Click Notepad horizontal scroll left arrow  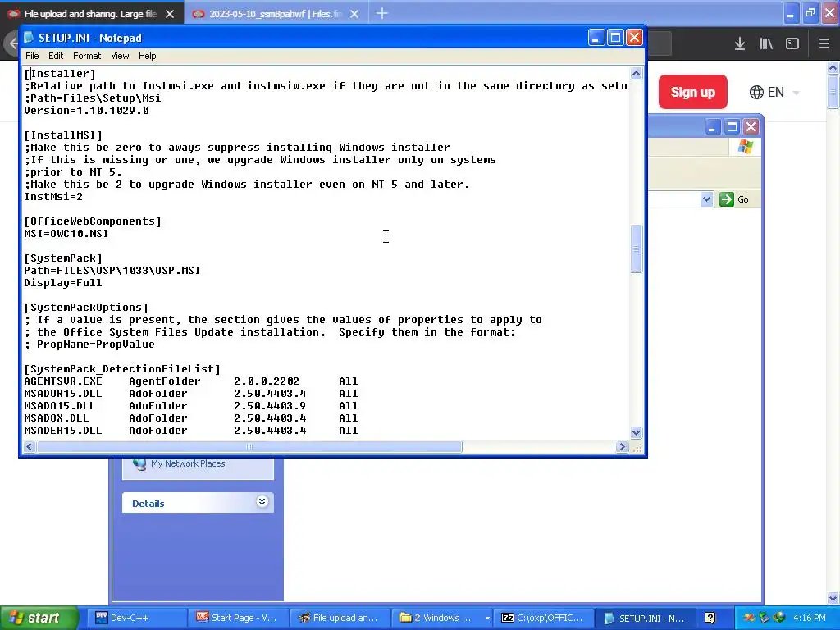tap(30, 447)
